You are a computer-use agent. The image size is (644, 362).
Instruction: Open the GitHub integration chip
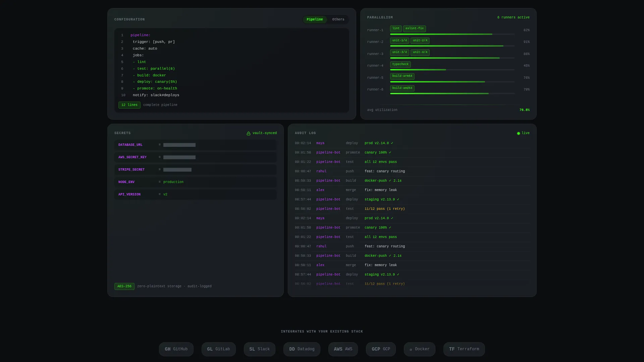tap(176, 349)
